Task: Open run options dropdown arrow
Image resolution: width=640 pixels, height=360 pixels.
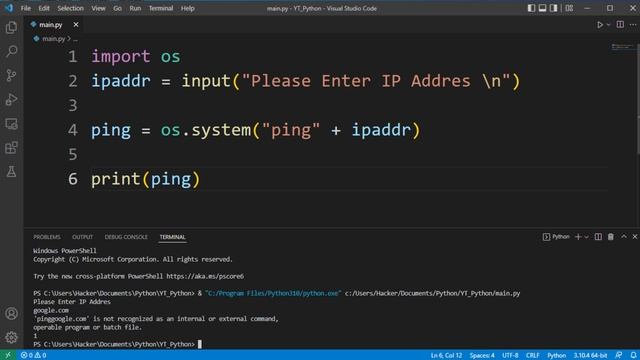Action: [608, 25]
